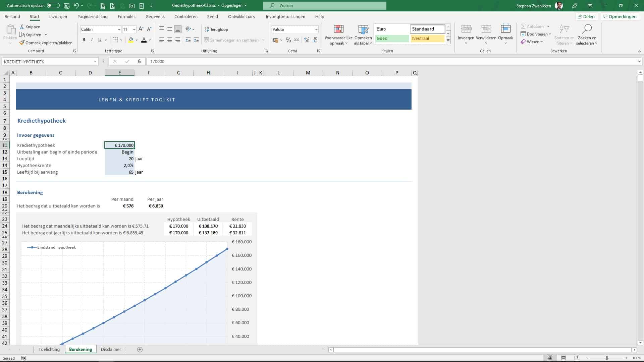This screenshot has height=362, width=644.
Task: Open Zoeken en selecteren magnifier
Action: (x=586, y=29)
